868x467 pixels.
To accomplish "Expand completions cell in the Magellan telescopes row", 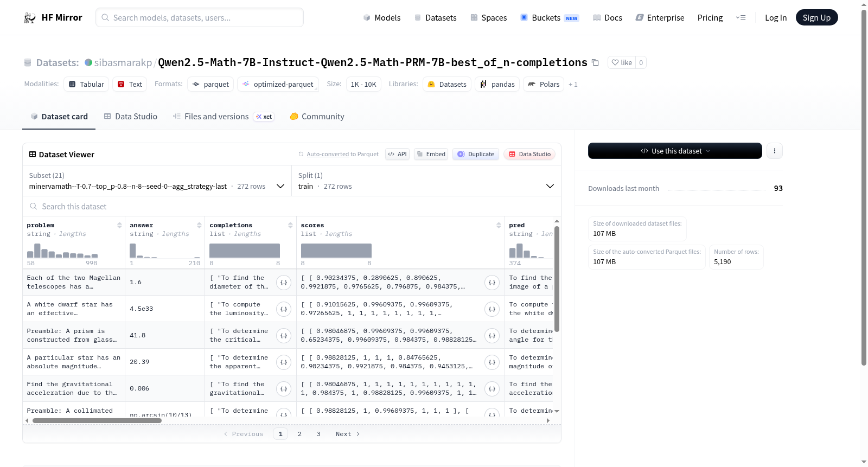I will (284, 283).
